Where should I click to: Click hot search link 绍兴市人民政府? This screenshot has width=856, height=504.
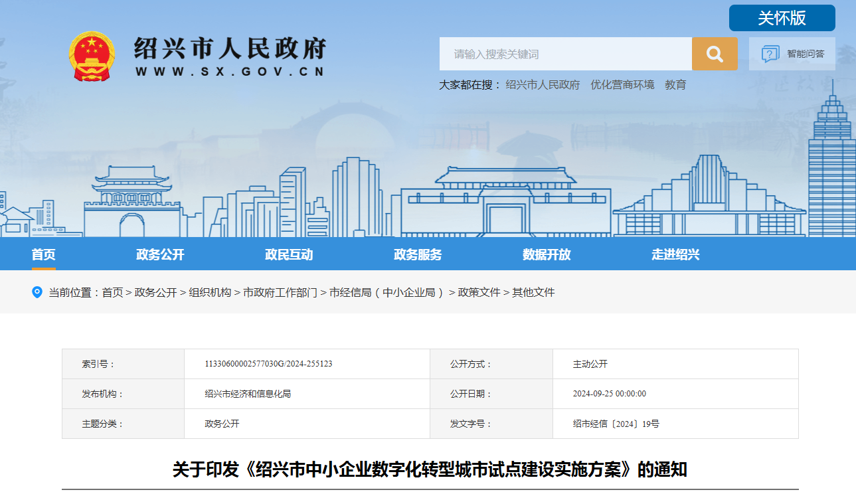tap(543, 85)
